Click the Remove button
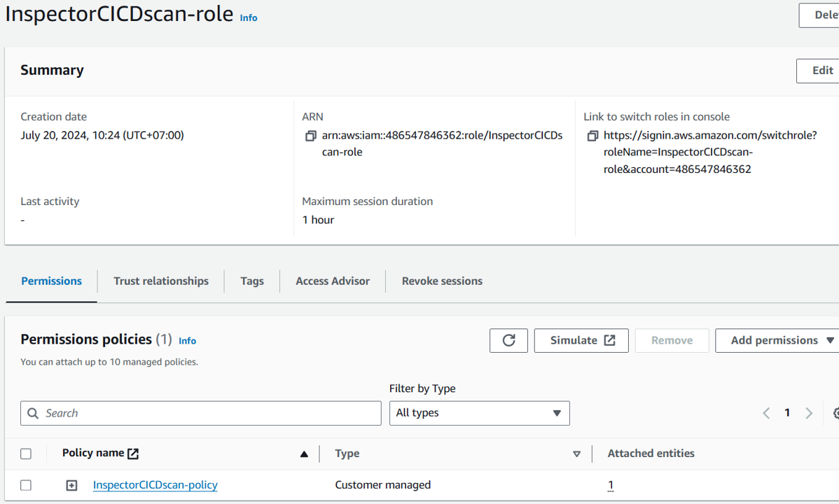 672,340
